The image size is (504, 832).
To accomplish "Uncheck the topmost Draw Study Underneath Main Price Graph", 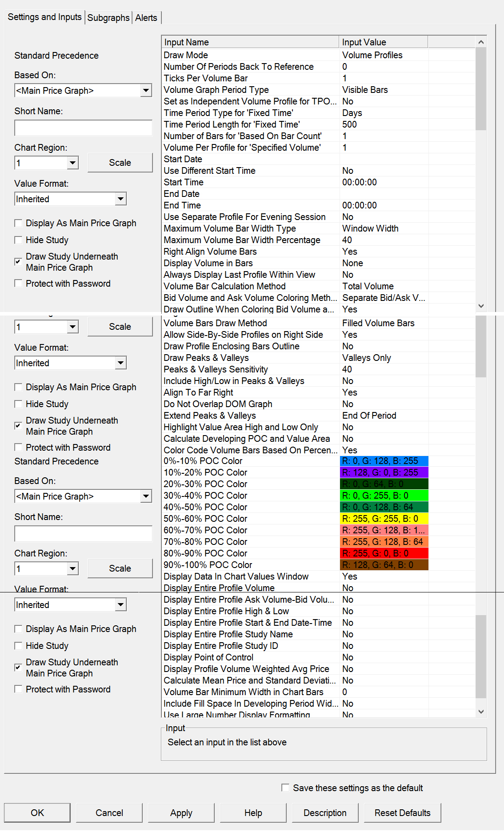I will (18, 262).
